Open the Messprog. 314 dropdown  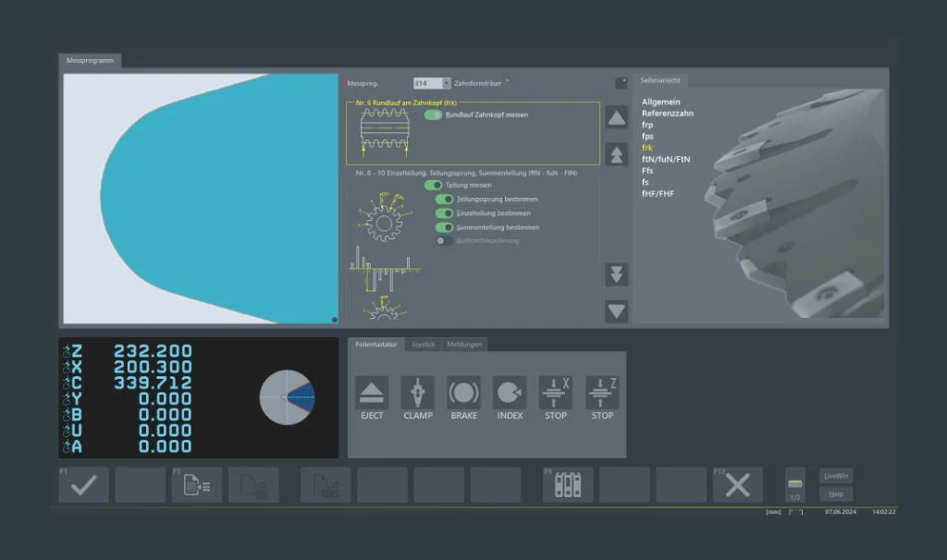(446, 83)
